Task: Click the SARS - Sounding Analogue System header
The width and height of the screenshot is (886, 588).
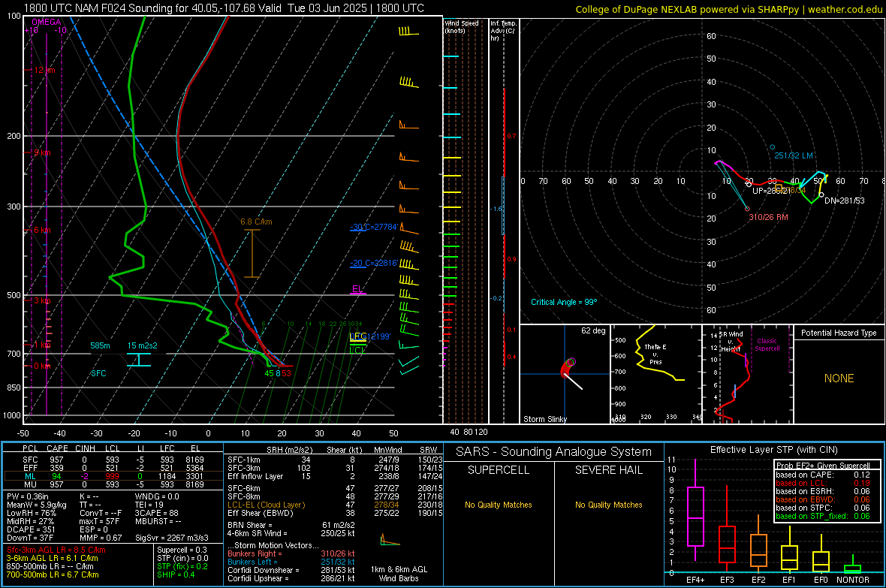Action: 553,452
